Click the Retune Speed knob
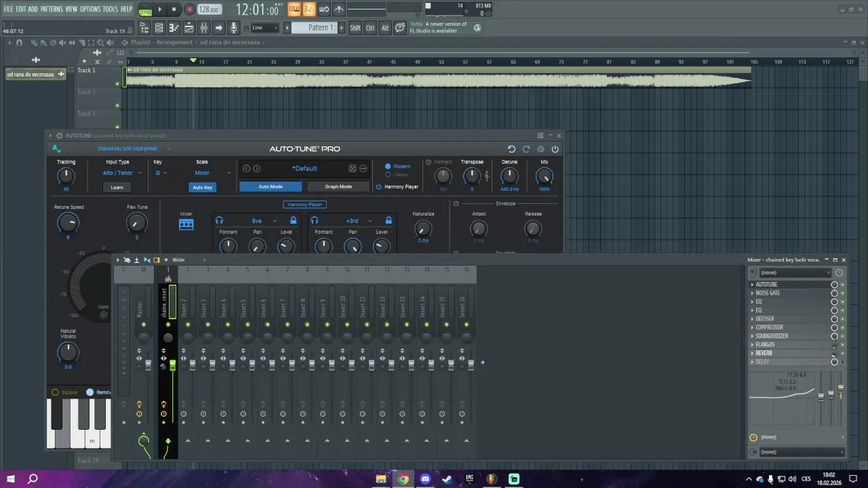This screenshot has width=868, height=488. pos(68,222)
